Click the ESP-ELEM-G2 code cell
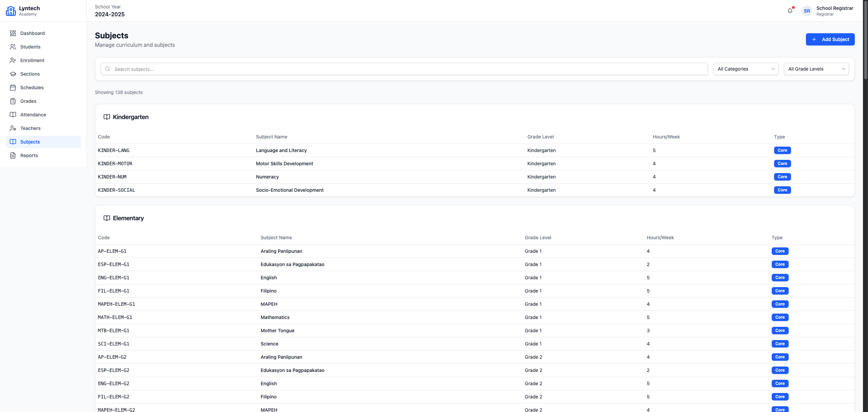The image size is (868, 412). click(114, 370)
